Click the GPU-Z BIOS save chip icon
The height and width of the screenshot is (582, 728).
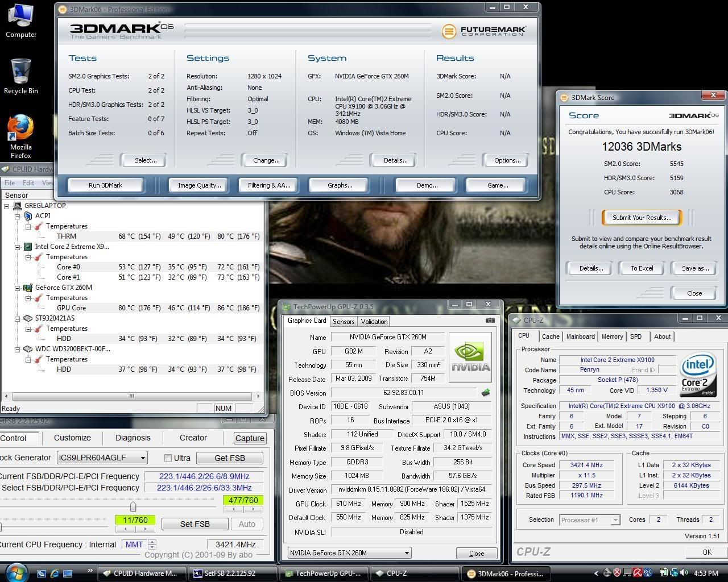tap(485, 392)
